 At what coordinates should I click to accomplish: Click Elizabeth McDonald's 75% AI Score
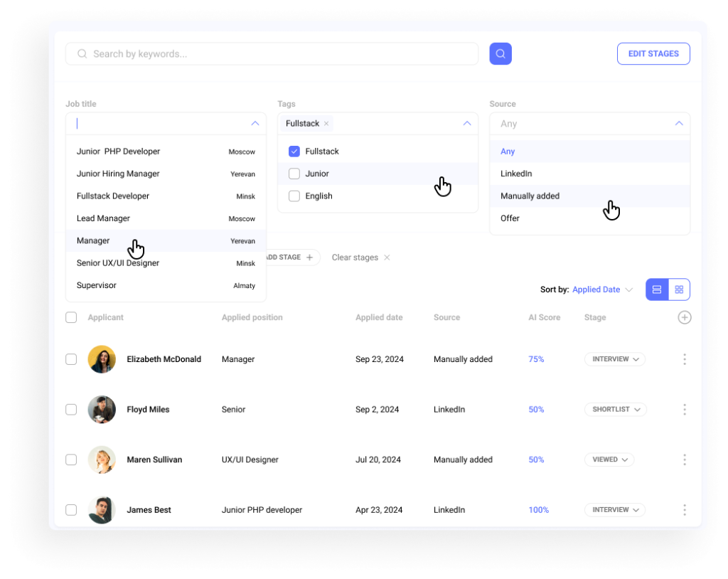click(x=535, y=359)
